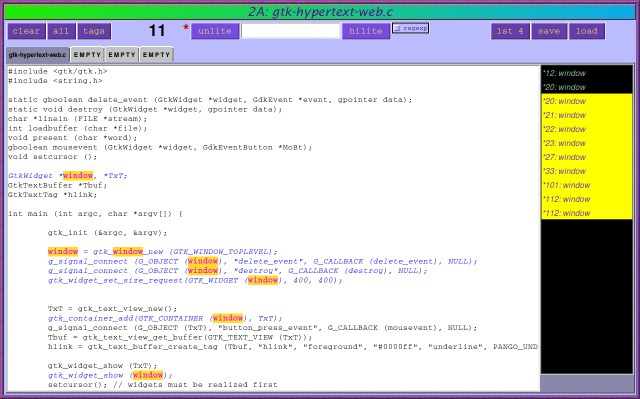
Task: Click the lst 4 button
Action: [510, 31]
